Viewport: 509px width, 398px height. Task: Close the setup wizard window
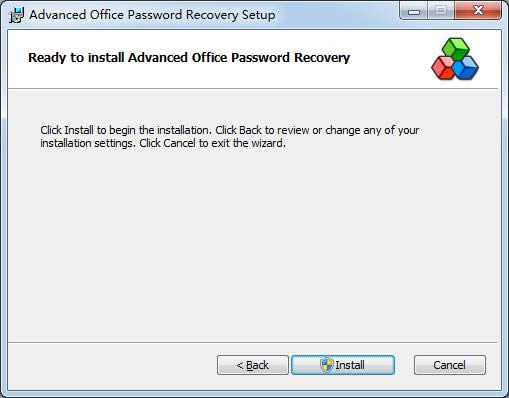[x=478, y=11]
